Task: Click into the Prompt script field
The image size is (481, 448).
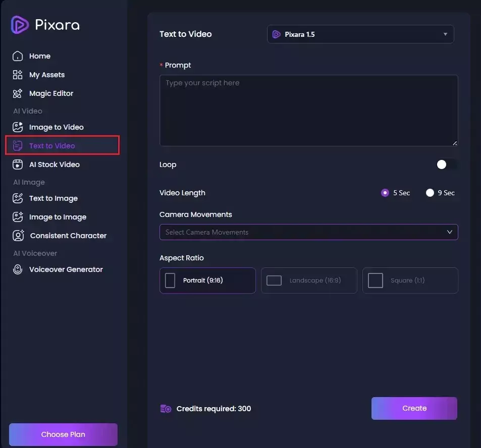Action: pos(308,110)
